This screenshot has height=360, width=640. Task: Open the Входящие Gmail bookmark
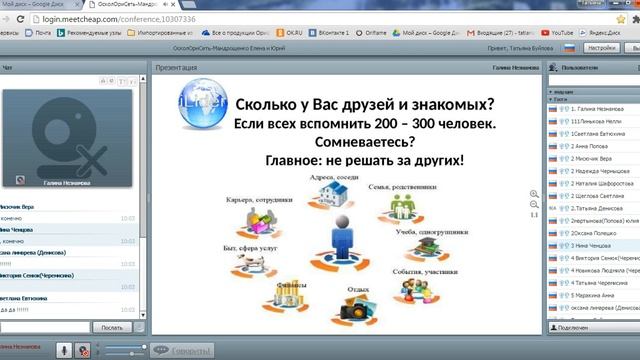click(x=500, y=33)
